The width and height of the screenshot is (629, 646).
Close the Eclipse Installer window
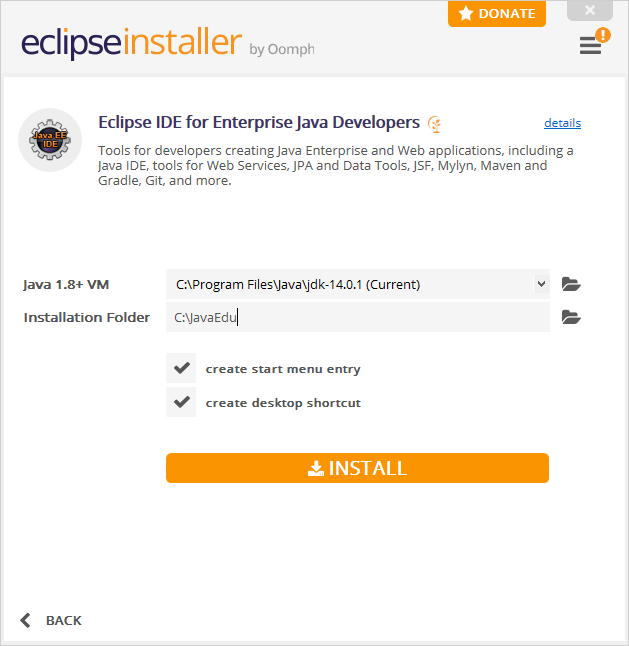590,10
